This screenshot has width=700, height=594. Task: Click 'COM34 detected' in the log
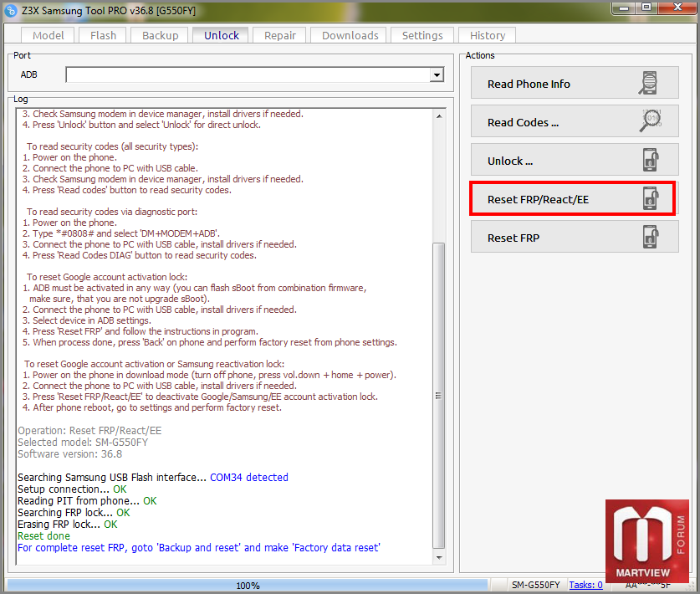click(x=249, y=478)
